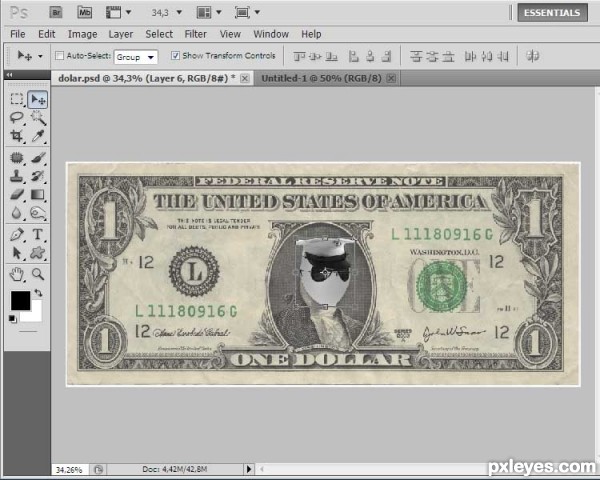Open the View menu

pos(230,34)
